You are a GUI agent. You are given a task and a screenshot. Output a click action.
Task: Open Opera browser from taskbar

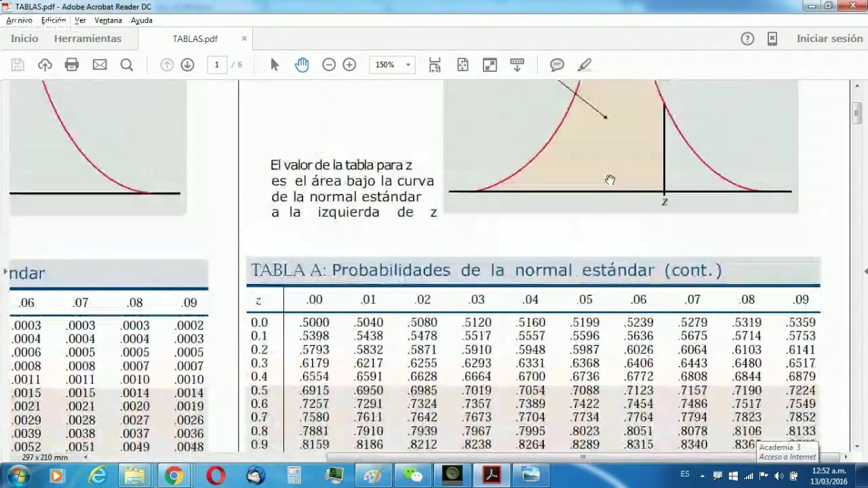pyautogui.click(x=216, y=476)
